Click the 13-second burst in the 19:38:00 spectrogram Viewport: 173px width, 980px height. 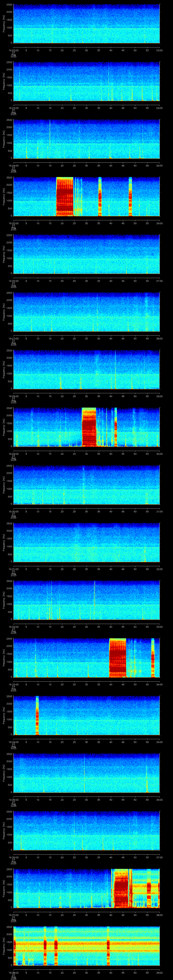click(x=45, y=946)
